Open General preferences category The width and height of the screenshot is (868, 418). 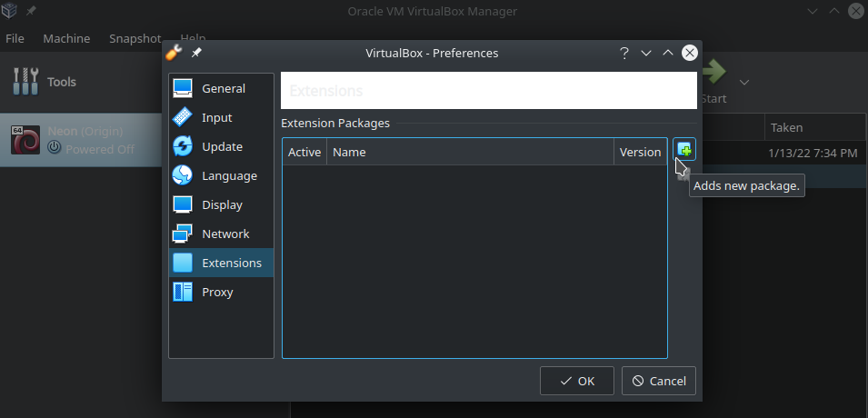(x=221, y=88)
